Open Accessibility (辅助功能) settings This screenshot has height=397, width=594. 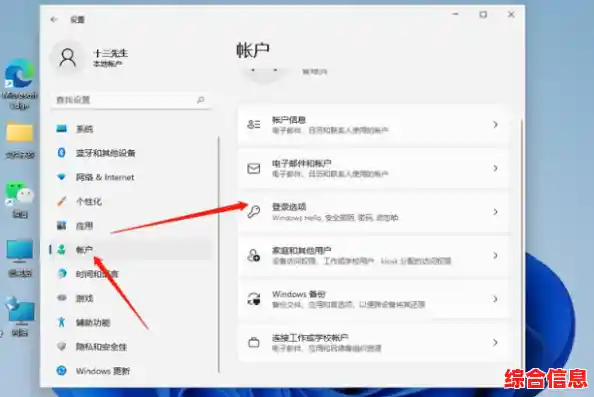pos(131,323)
